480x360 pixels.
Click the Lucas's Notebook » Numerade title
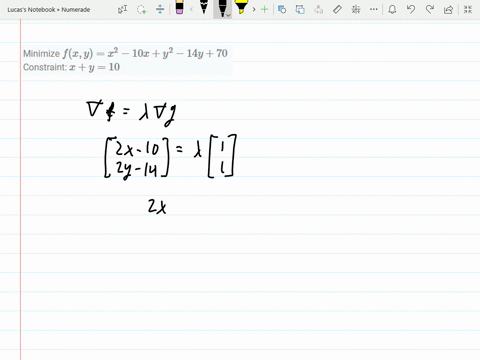point(49,10)
